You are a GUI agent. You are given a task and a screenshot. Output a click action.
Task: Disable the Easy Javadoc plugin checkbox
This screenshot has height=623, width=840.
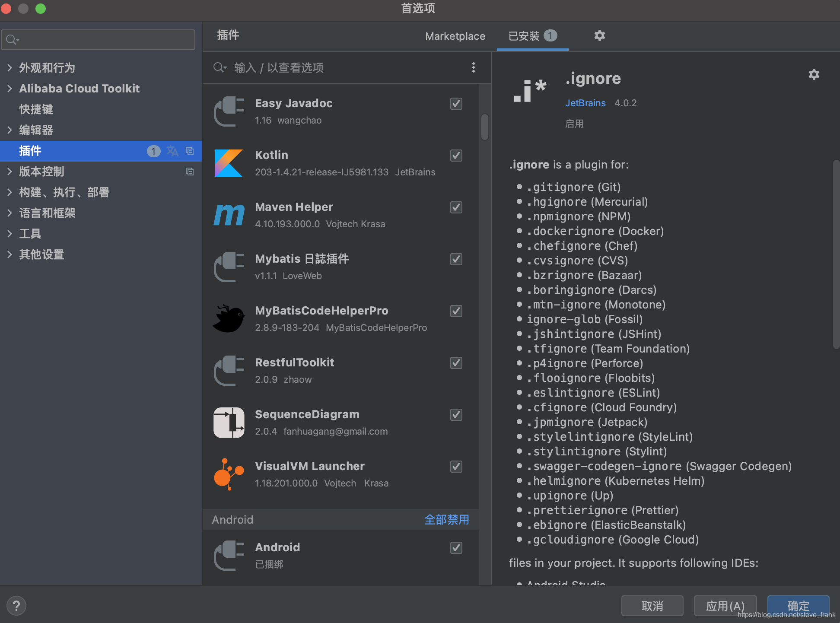[456, 104]
